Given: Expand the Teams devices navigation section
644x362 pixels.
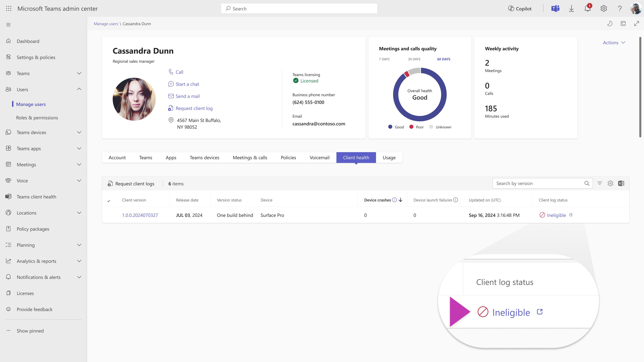Looking at the screenshot, I should [79, 132].
